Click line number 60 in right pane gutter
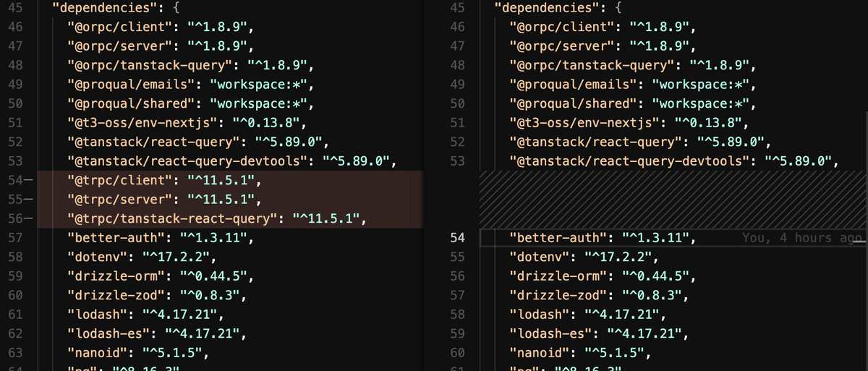Screen dimensions: 868x371 pyautogui.click(x=458, y=354)
